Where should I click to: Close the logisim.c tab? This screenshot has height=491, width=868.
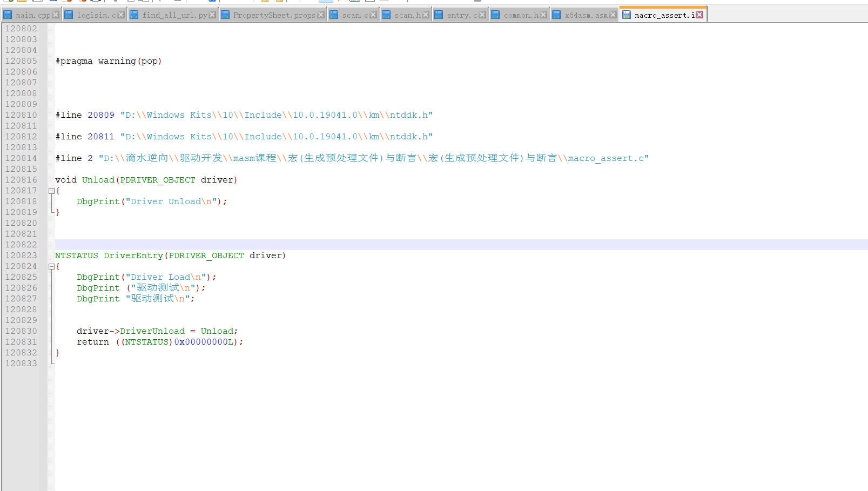pos(121,15)
